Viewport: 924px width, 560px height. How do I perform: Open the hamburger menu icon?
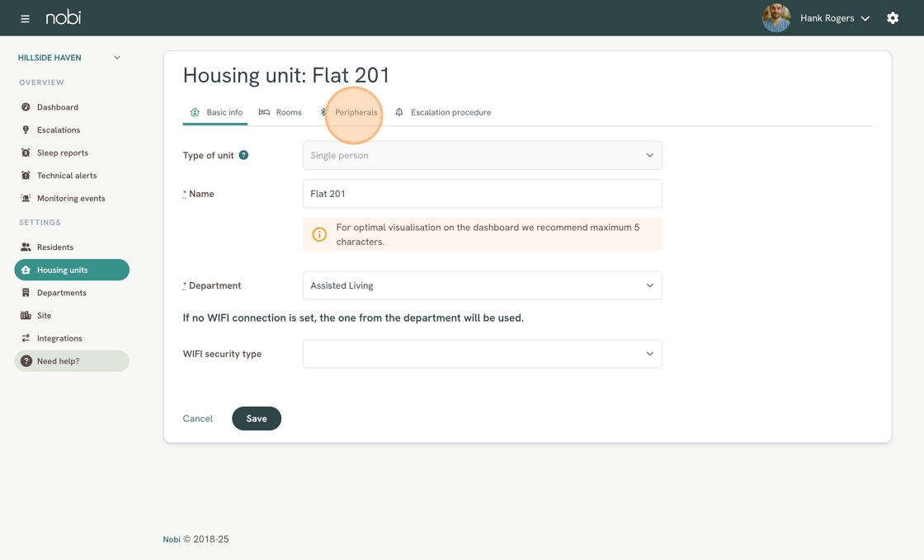[x=25, y=18]
